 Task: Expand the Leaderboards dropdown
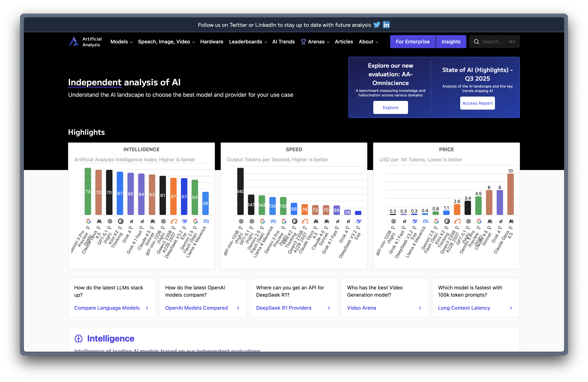[248, 42]
